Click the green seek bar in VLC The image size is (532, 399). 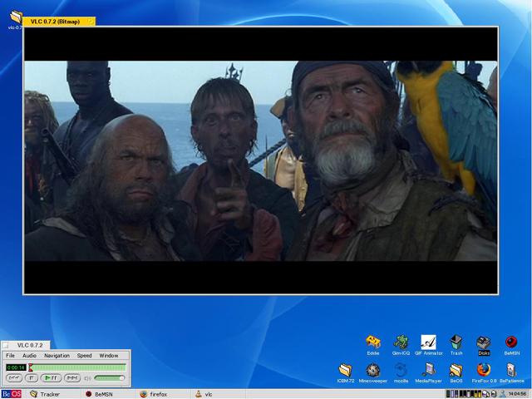(x=77, y=367)
